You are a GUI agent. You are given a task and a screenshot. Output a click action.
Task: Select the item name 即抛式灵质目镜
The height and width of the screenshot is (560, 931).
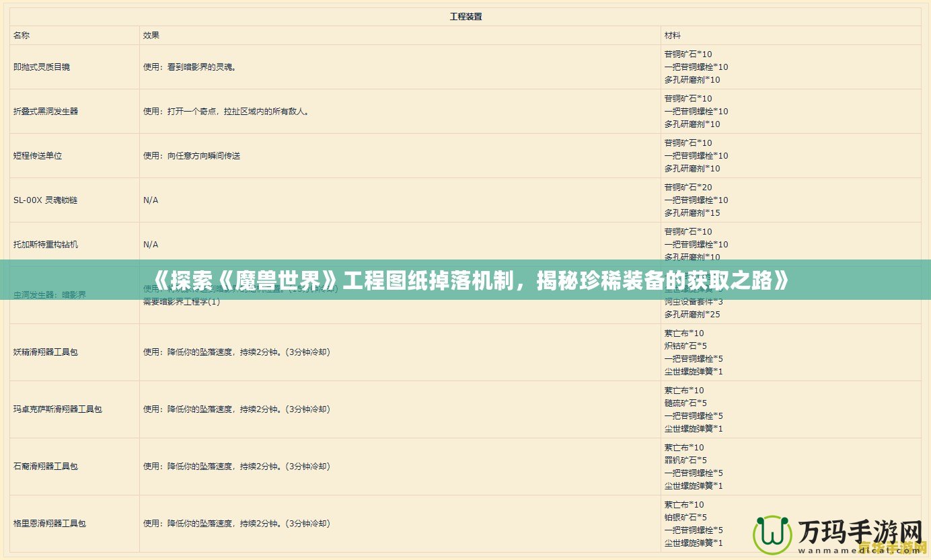(42, 67)
